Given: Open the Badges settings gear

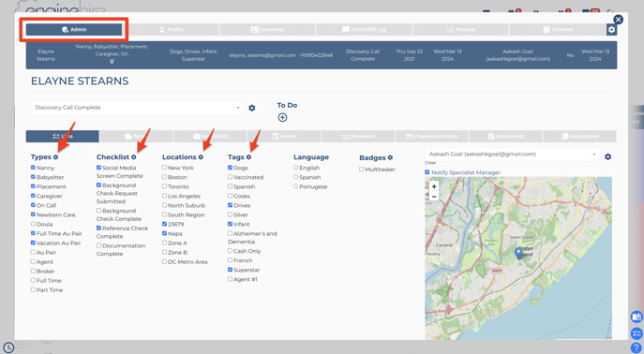Looking at the screenshot, I should pos(390,157).
